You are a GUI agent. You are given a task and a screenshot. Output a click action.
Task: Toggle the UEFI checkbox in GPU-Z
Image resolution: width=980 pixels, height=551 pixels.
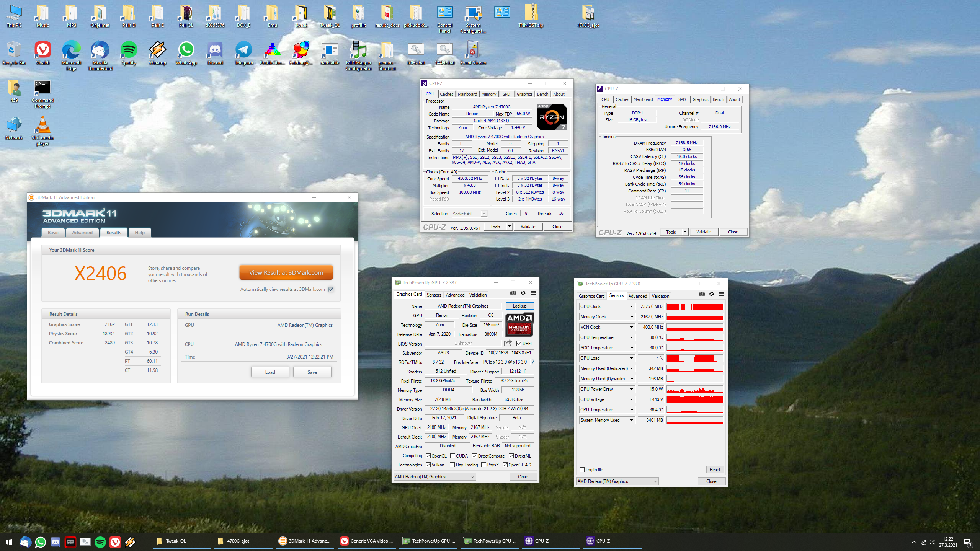[519, 343]
